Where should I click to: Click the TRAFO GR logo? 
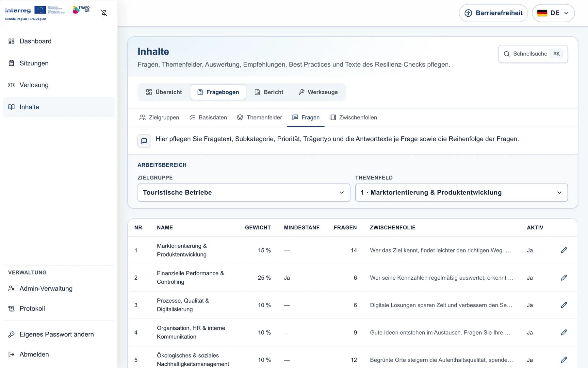(x=81, y=10)
